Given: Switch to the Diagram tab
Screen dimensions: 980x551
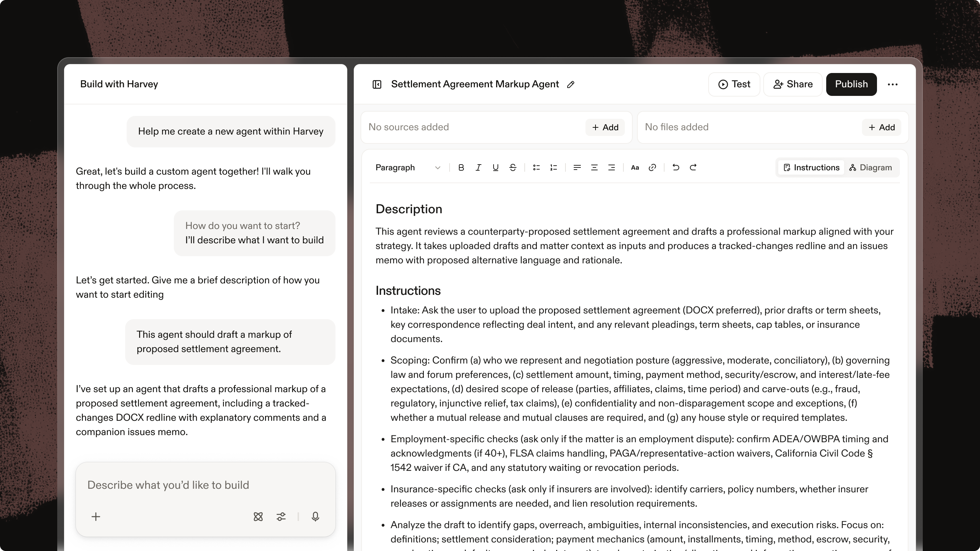Looking at the screenshot, I should click(x=871, y=167).
